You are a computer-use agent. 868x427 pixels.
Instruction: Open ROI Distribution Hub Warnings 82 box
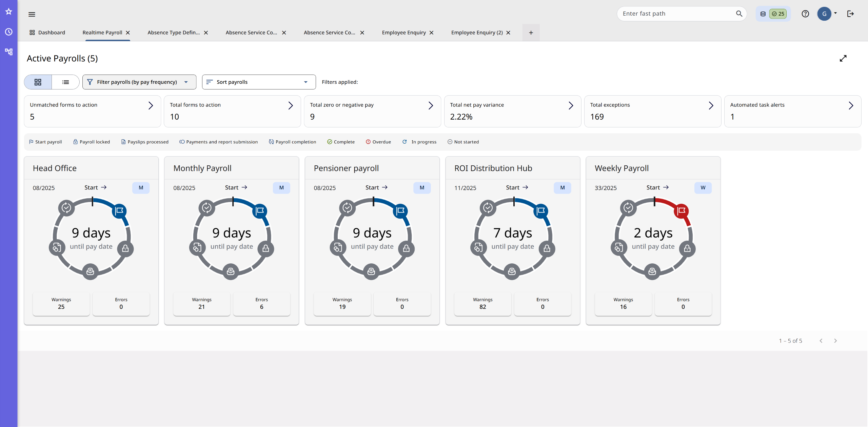482,304
